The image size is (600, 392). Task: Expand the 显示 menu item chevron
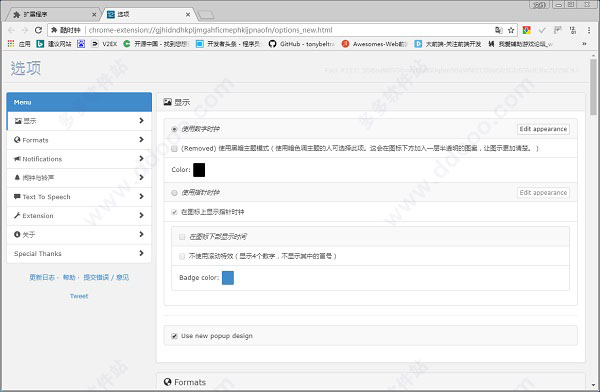tap(142, 121)
